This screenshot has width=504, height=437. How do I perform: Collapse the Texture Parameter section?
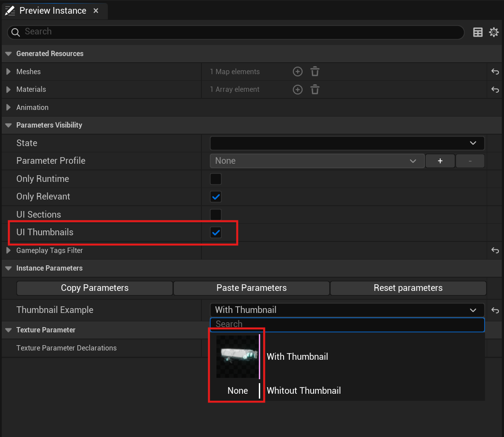(x=9, y=330)
